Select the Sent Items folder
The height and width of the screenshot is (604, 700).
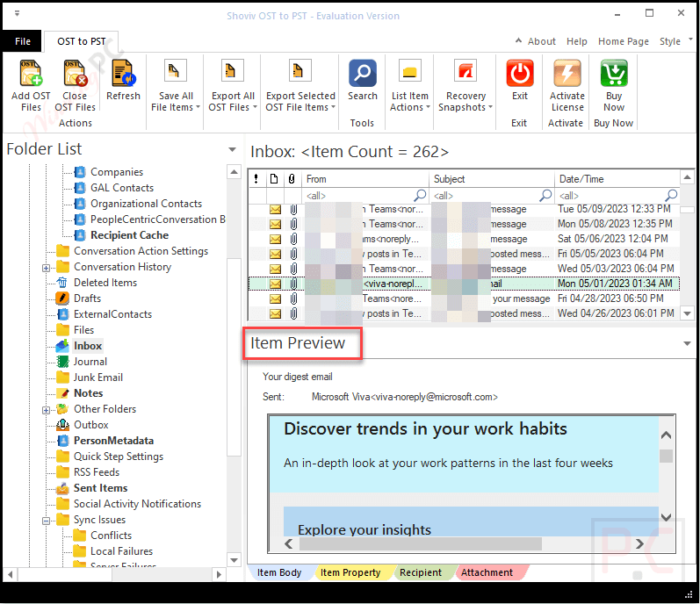[100, 488]
